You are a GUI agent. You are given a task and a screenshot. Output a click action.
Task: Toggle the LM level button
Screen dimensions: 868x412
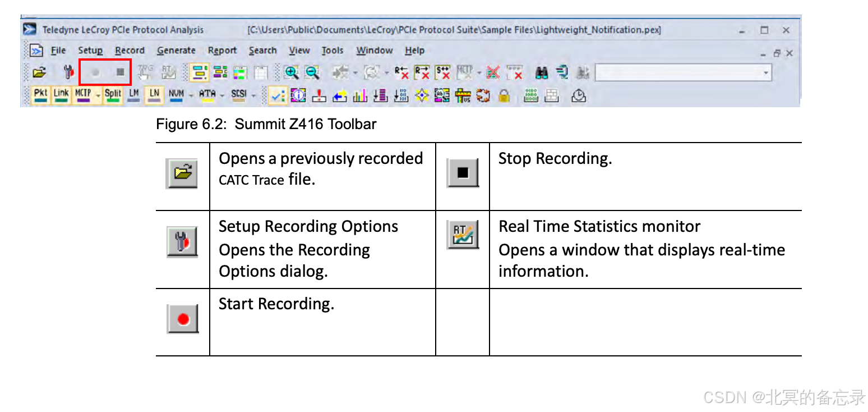click(133, 95)
